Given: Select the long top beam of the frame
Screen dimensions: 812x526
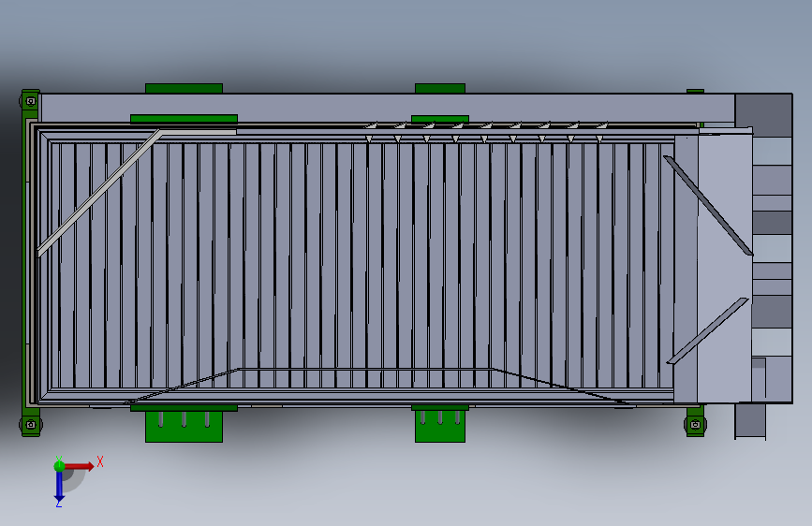Looking at the screenshot, I should [388, 109].
